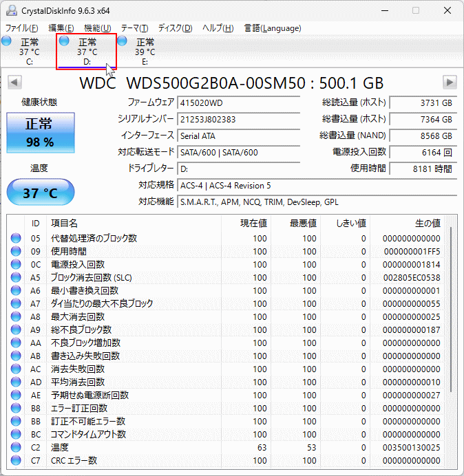Click the 8568 GB NAND writes field
Image resolution: width=464 pixels, height=476 pixels.
[x=423, y=136]
